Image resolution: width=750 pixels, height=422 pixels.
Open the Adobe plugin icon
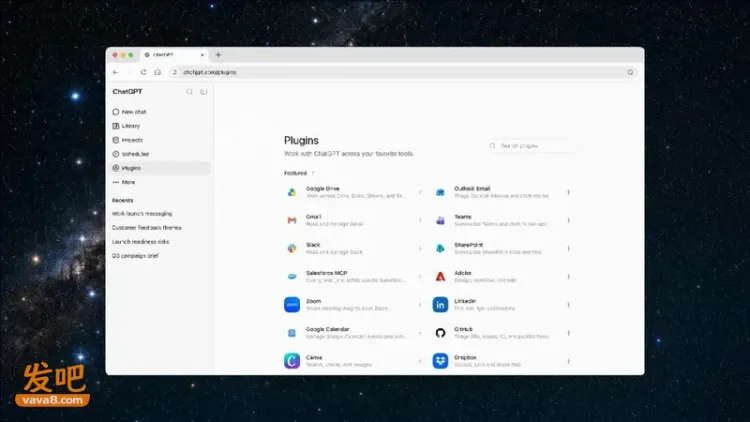[440, 277]
